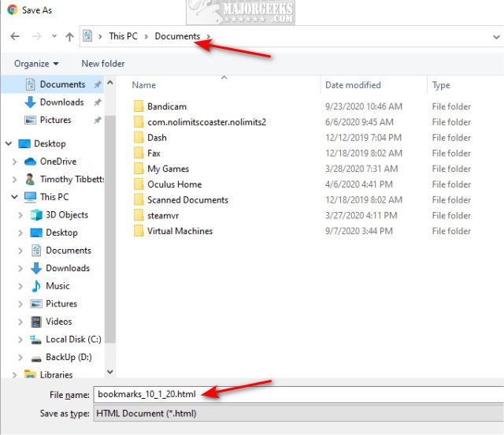Image resolution: width=504 pixels, height=435 pixels.
Task: Expand the Music node in the tree
Action: (x=20, y=286)
